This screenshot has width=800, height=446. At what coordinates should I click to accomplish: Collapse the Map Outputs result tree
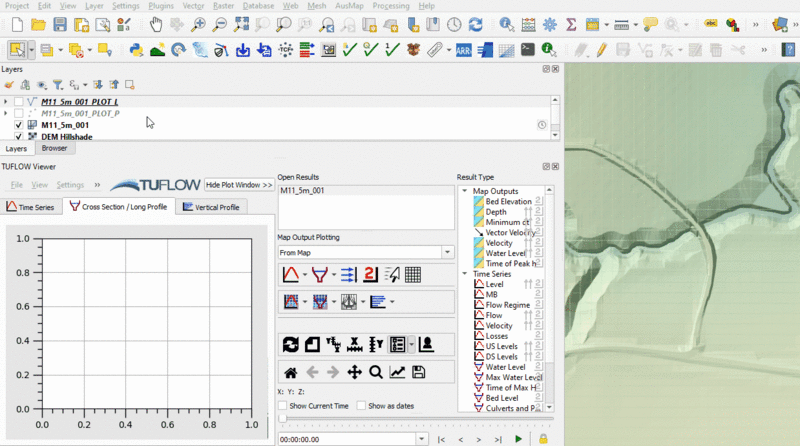click(465, 191)
